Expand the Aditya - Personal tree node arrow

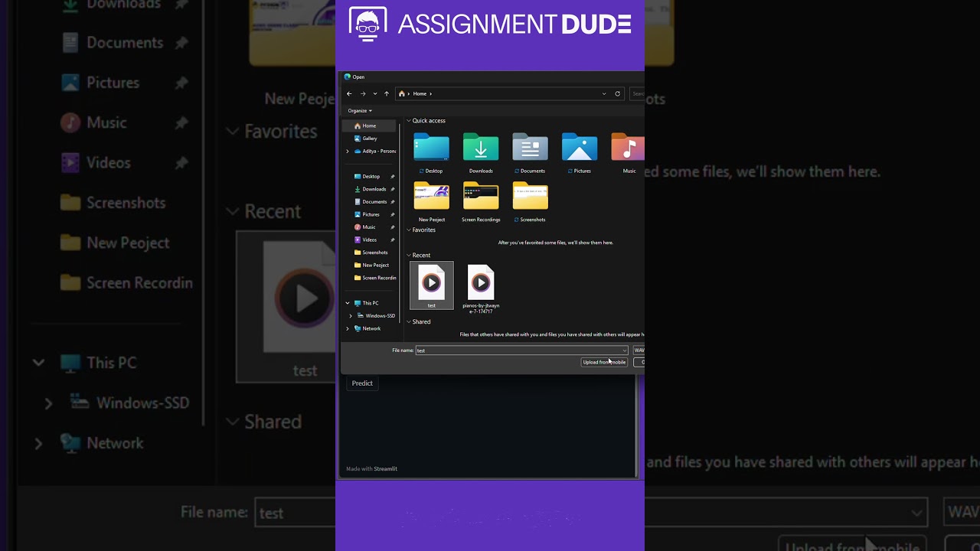(348, 152)
